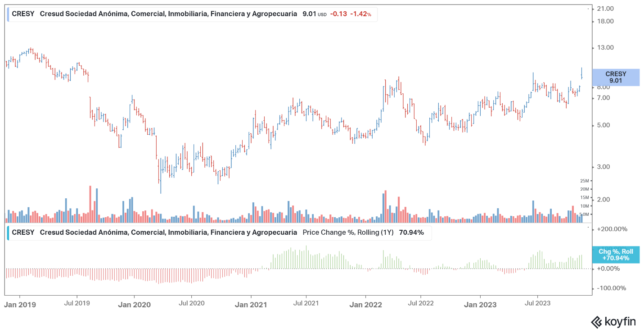
Task: Click the CRESY 9.01 price tag on the right axis
Action: (616, 78)
